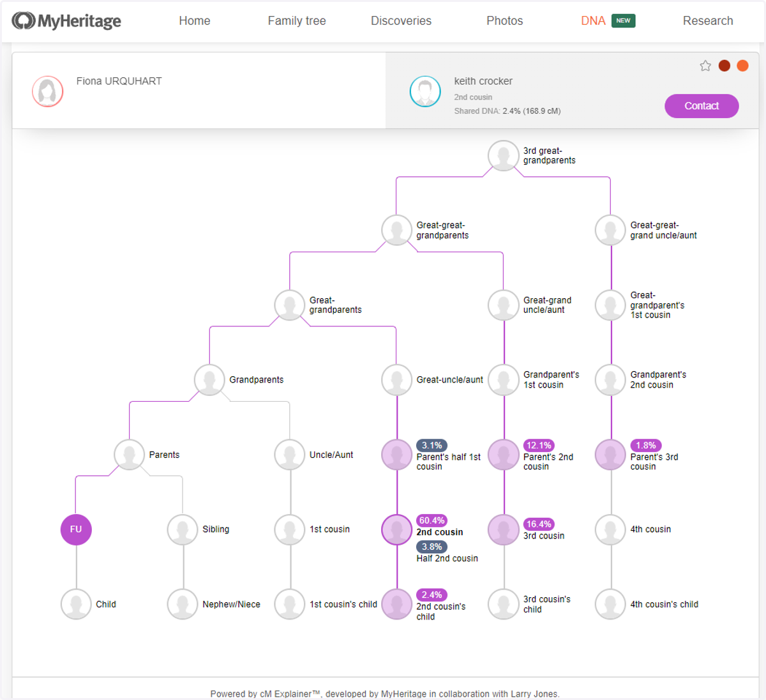Select Parent's 3rd cousin node
Image resolution: width=766 pixels, height=700 pixels.
point(611,455)
